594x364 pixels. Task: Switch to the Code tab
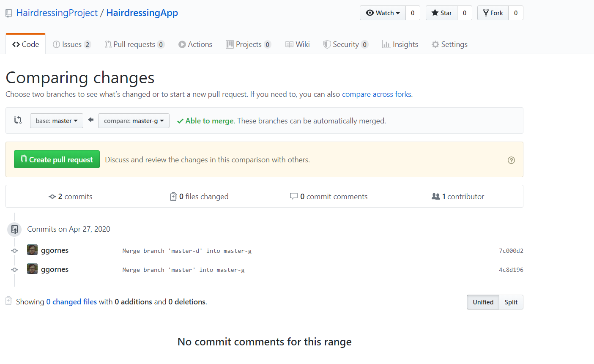26,44
